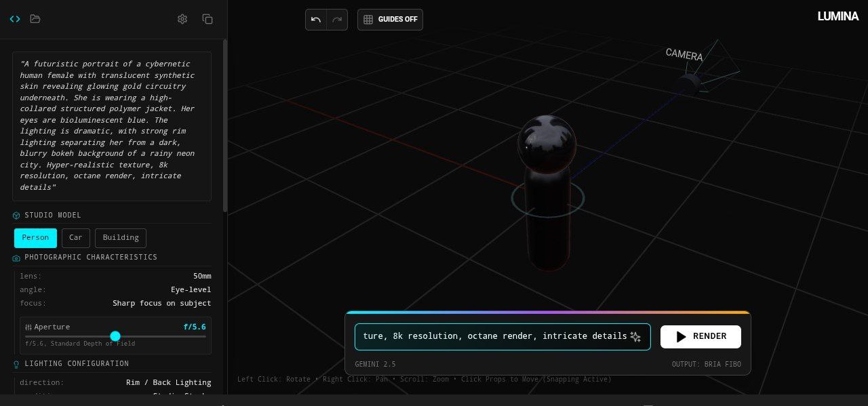Screen dimensions: 868x406
Task: Open the folder icon in sidebar header
Action: (x=35, y=19)
